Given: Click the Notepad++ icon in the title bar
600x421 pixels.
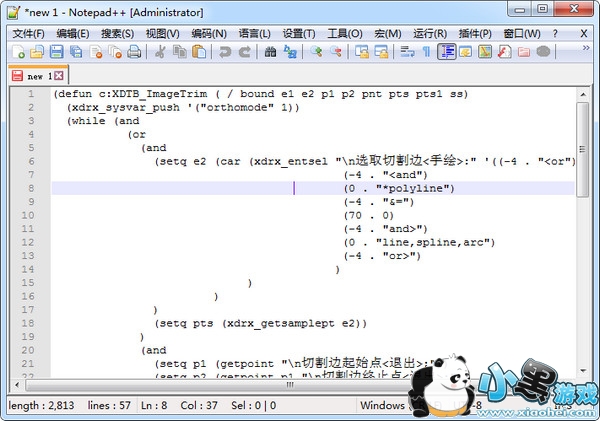Looking at the screenshot, I should [14, 12].
